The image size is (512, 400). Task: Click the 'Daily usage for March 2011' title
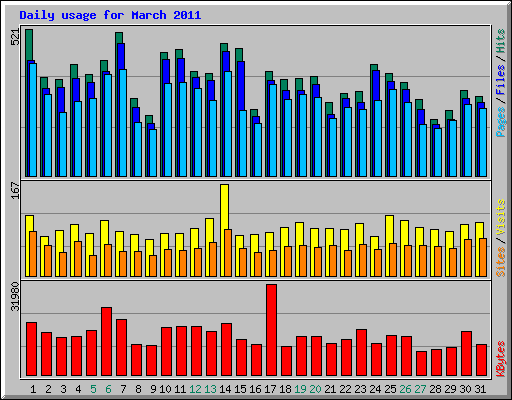110,15
